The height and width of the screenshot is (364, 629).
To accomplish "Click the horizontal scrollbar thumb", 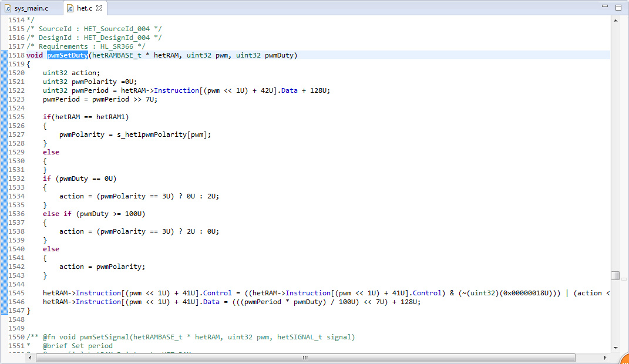I will click(x=305, y=358).
